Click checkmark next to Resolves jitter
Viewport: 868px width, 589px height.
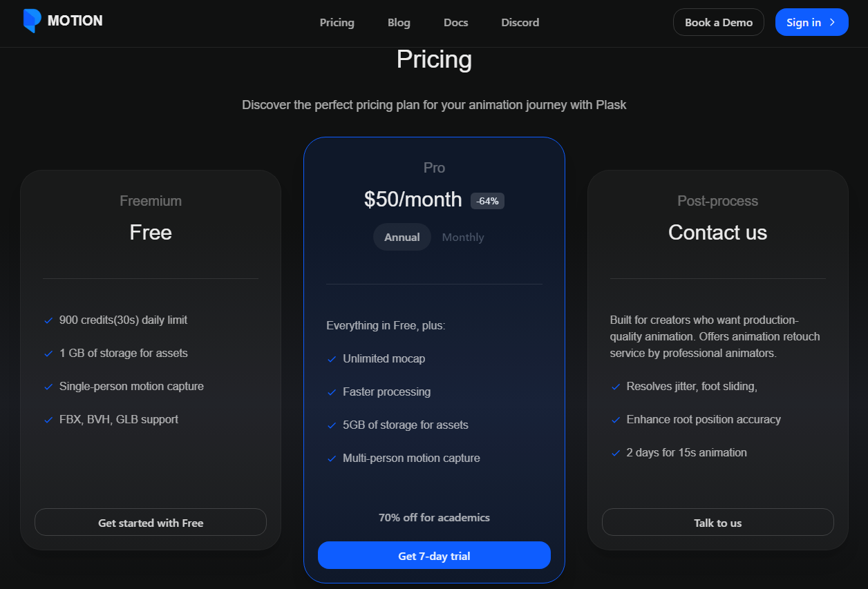(x=615, y=387)
